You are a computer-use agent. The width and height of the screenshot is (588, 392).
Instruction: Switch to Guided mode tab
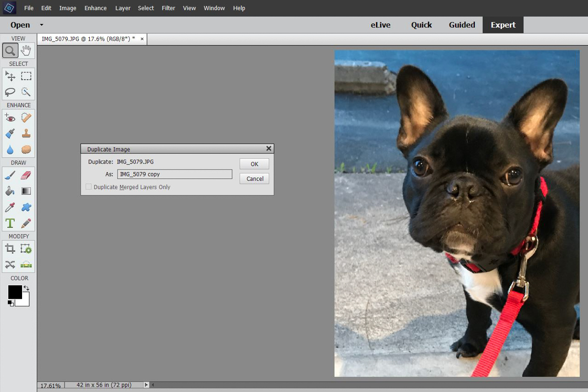462,25
